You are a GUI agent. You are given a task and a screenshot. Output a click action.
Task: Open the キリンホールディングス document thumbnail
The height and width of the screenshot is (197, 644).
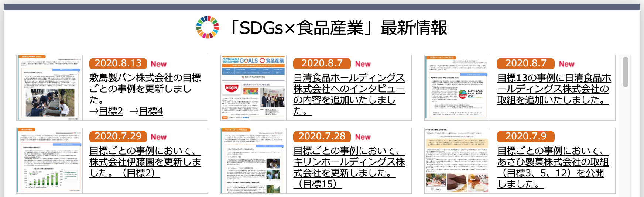click(x=253, y=161)
